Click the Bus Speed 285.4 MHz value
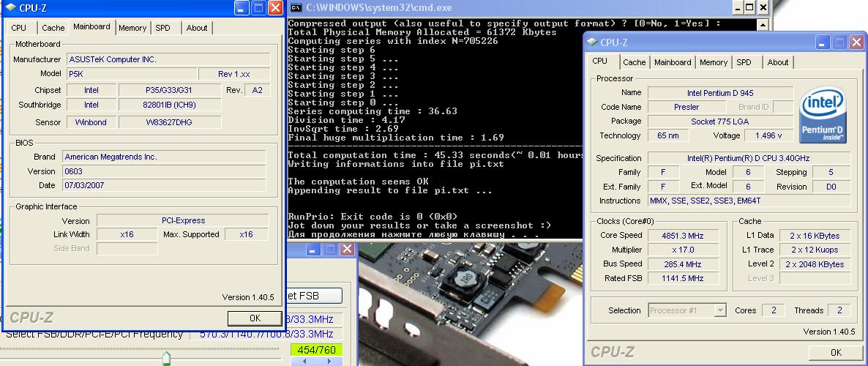This screenshot has width=868, height=366. tap(683, 264)
